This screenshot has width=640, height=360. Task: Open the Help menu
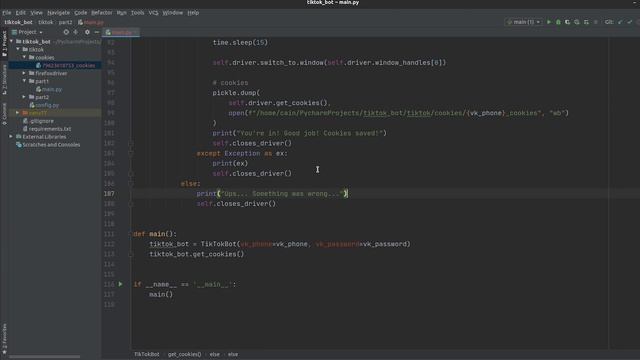click(193, 13)
